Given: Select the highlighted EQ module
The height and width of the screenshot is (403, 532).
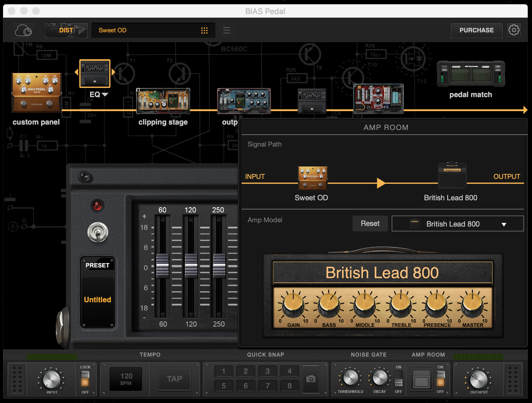Looking at the screenshot, I should click(x=95, y=74).
